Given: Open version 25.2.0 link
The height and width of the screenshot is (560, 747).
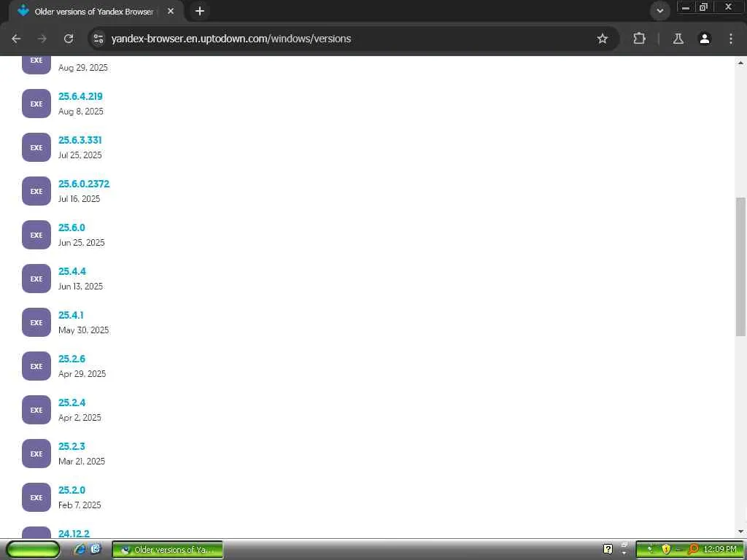Looking at the screenshot, I should 71,491.
